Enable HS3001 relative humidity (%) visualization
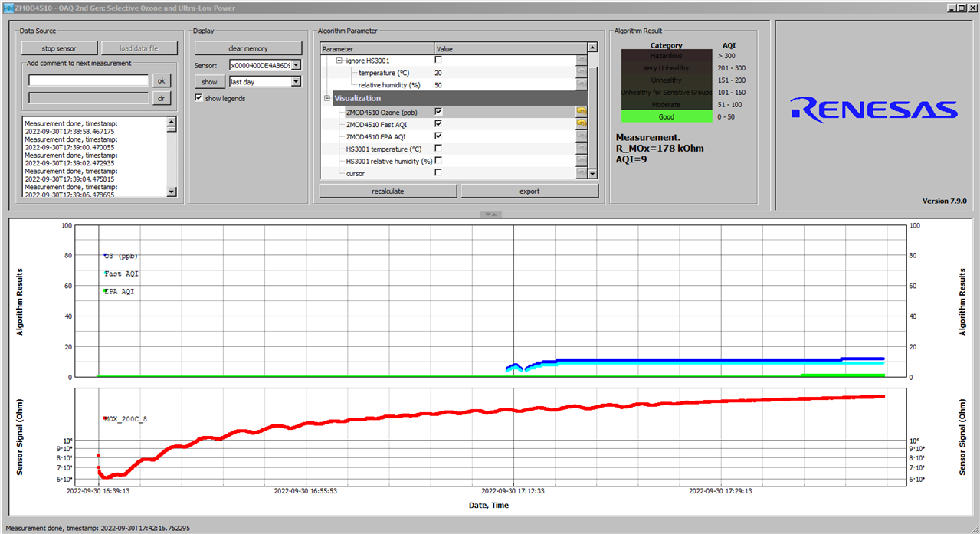 (x=438, y=161)
